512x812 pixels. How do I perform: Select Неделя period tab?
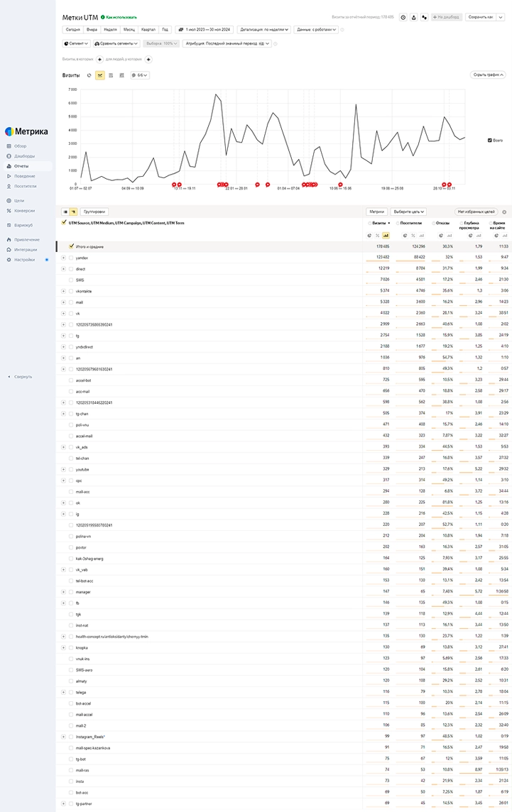point(110,30)
